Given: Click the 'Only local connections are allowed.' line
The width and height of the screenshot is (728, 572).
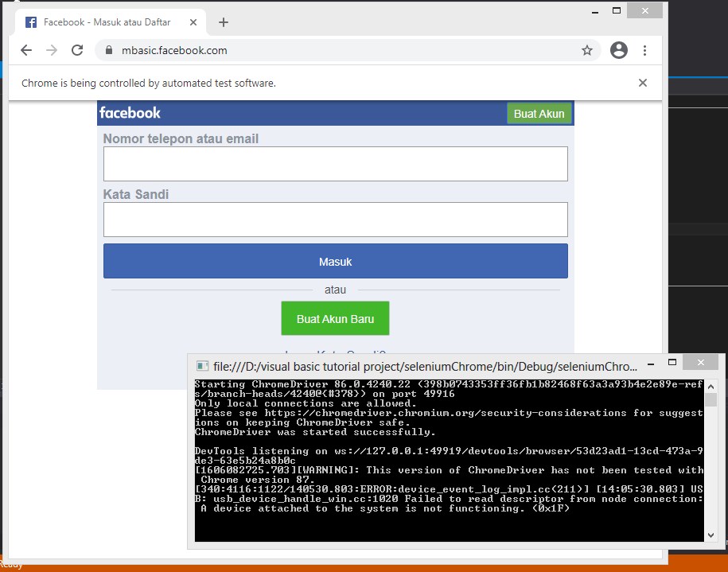Looking at the screenshot, I should [x=306, y=403].
